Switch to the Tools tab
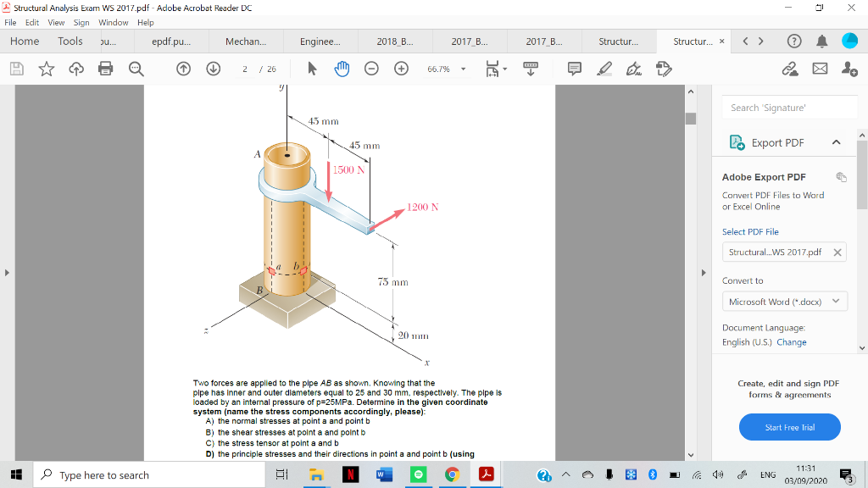Viewport: 868px width, 488px height. click(x=70, y=41)
